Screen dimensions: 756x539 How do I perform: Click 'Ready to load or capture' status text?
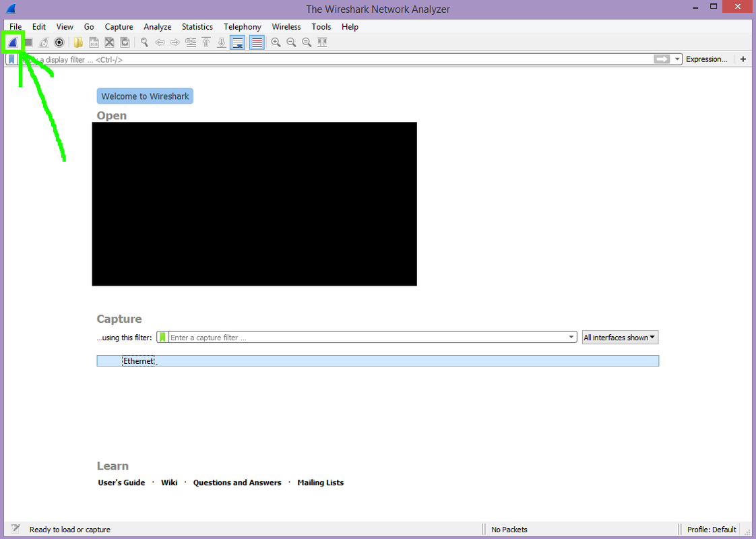click(x=70, y=530)
